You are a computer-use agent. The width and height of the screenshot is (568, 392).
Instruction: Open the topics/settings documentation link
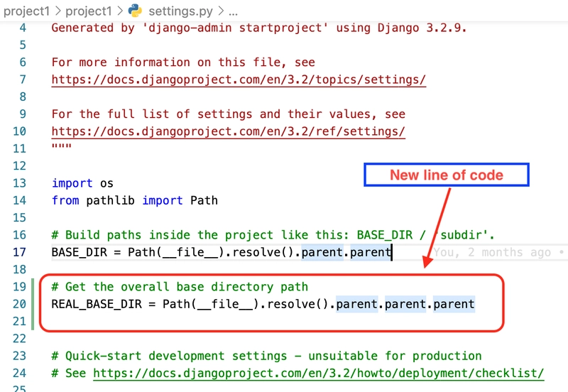[239, 80]
